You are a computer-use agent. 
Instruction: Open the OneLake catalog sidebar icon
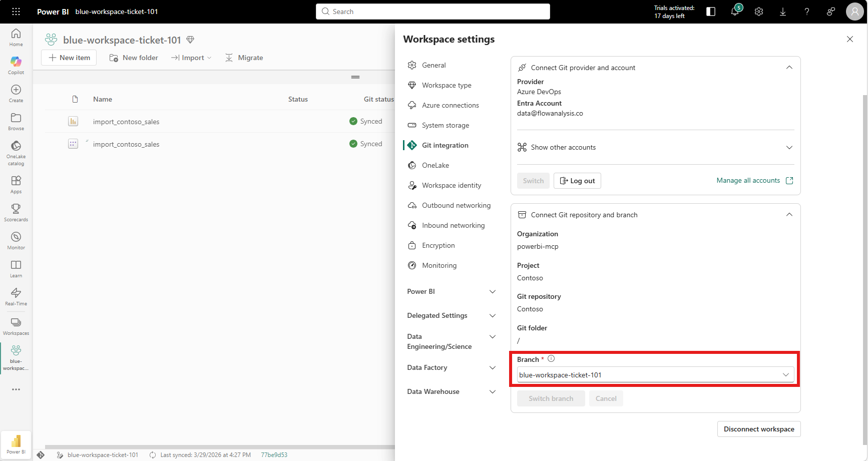click(x=16, y=153)
